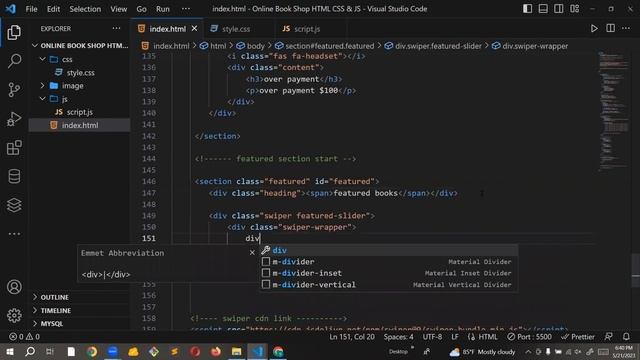
Task: Click Prettier in status bar
Action: (578, 337)
